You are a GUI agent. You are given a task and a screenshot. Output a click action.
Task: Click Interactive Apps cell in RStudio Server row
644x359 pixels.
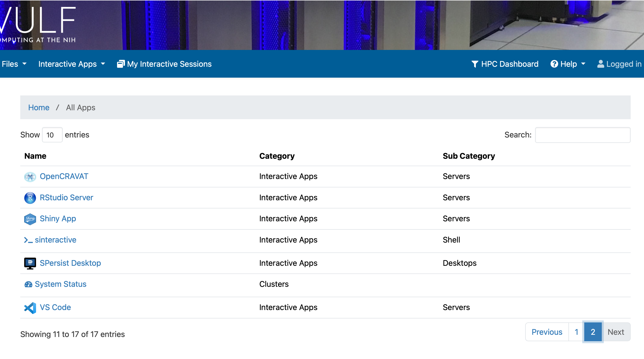point(288,198)
